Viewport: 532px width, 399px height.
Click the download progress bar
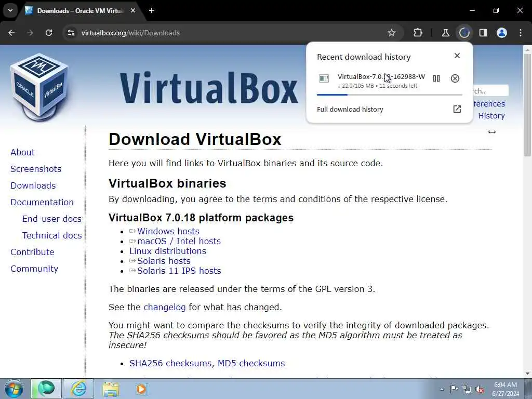[390, 95]
